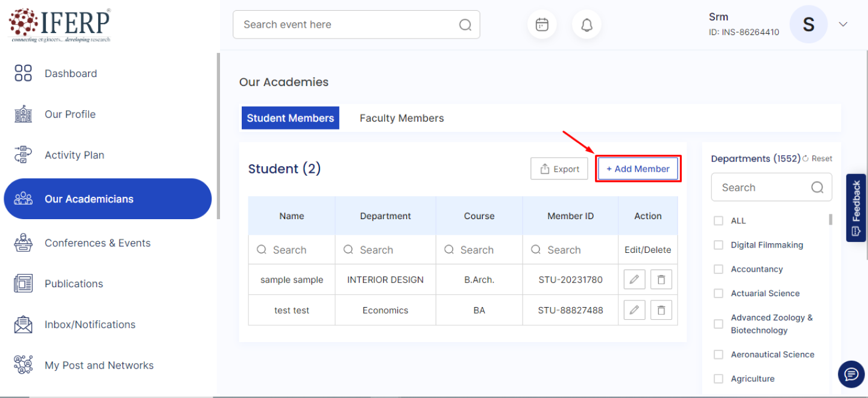
Task: Open Conferences & Events in sidebar
Action: (97, 243)
